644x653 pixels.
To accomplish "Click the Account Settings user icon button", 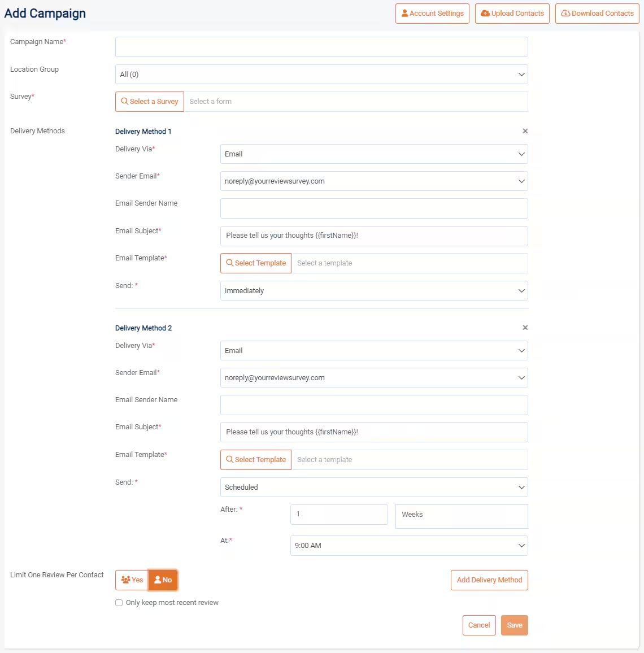I will pyautogui.click(x=432, y=14).
